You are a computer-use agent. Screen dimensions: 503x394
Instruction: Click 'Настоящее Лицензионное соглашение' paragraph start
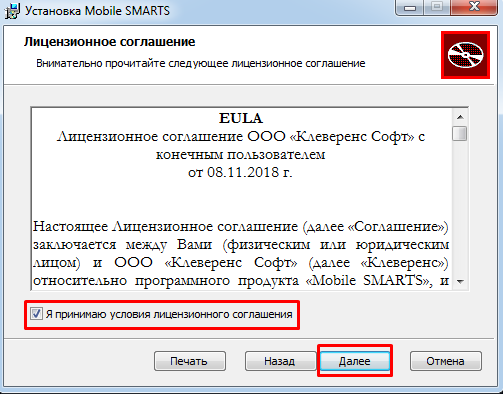pos(165,227)
